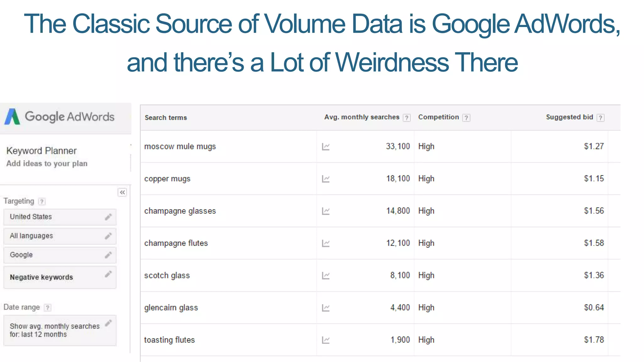Open help for Date range

[x=47, y=308]
